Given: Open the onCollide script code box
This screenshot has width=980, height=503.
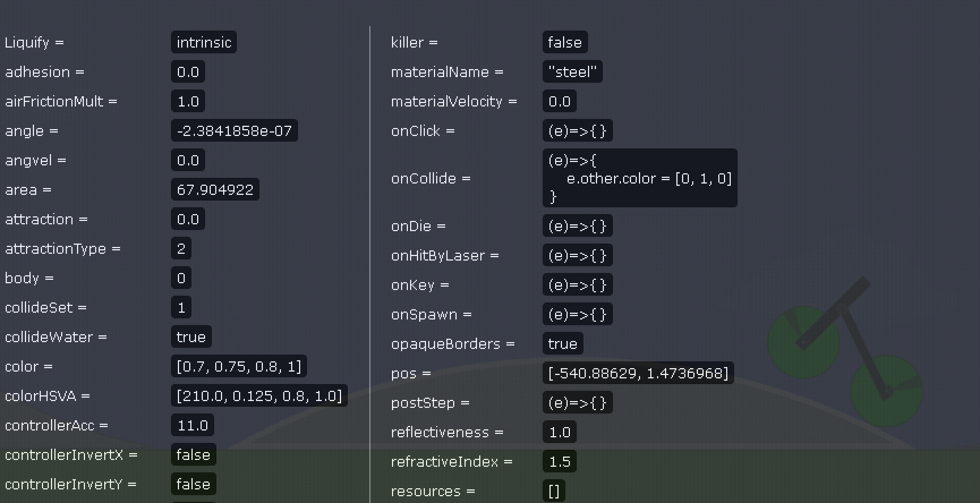Looking at the screenshot, I should (x=640, y=178).
